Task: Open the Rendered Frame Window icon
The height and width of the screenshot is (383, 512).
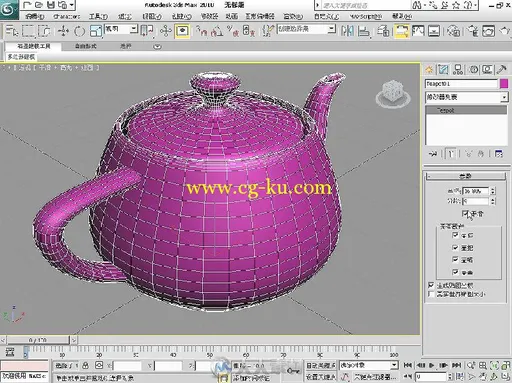Action: click(489, 31)
